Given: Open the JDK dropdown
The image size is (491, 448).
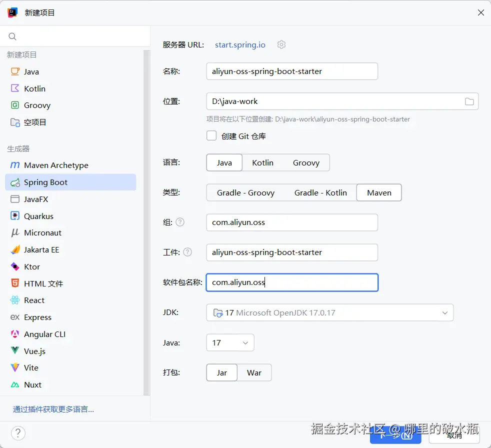Looking at the screenshot, I should point(329,312).
